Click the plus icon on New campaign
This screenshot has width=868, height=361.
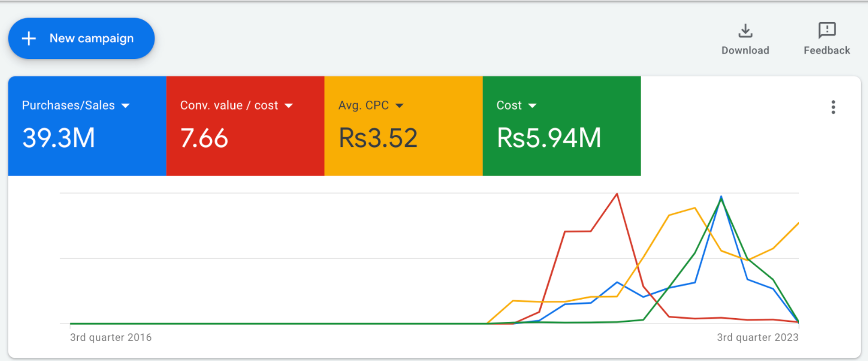(x=29, y=38)
